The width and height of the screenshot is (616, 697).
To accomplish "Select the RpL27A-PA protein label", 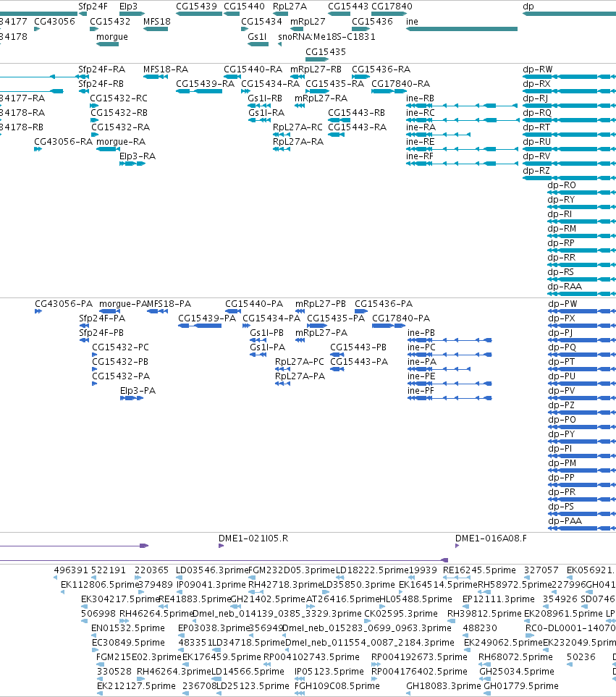I will click(x=300, y=376).
